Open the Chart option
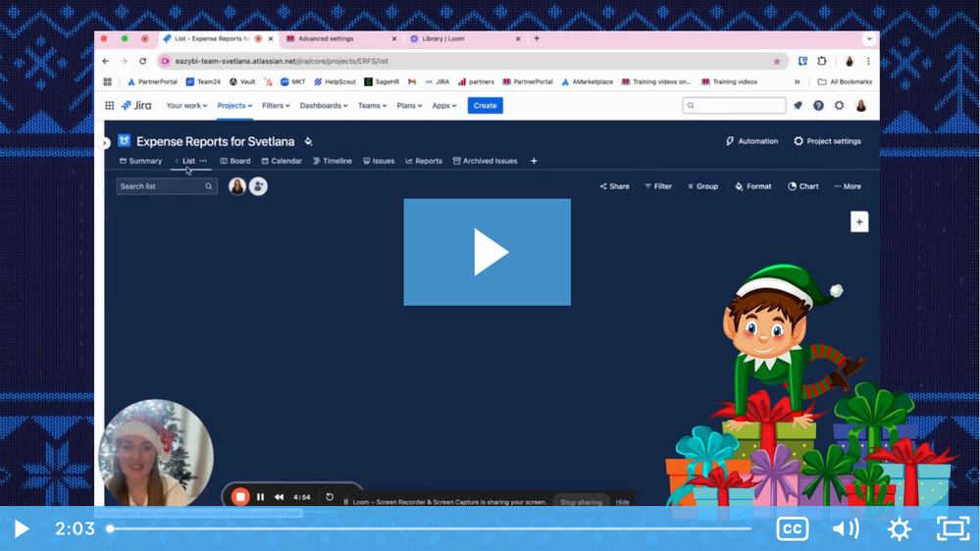 [x=803, y=186]
